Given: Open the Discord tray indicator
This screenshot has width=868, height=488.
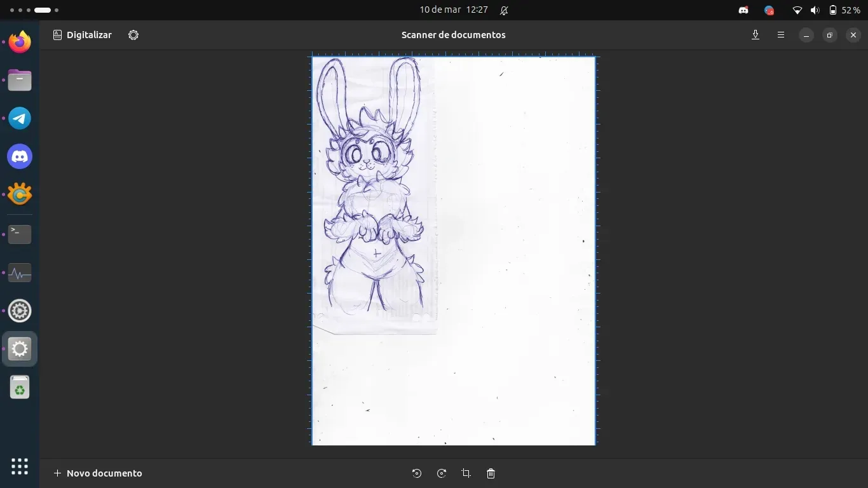Looking at the screenshot, I should point(743,10).
